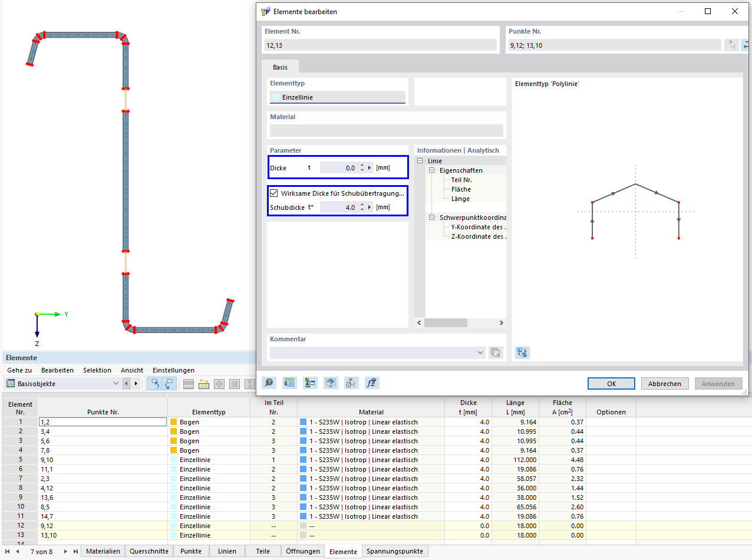752x560 pixels.
Task: Click the fx formula display icon
Action: tap(371, 383)
